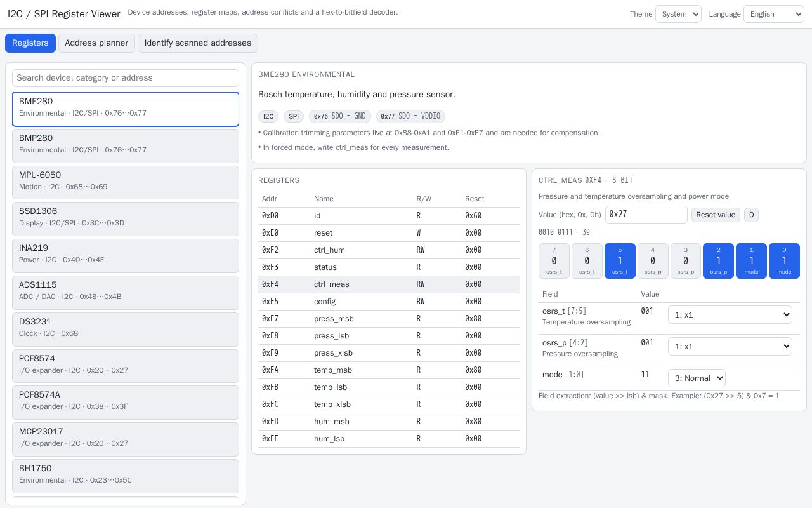Toggle bit 0 mode

[784, 261]
